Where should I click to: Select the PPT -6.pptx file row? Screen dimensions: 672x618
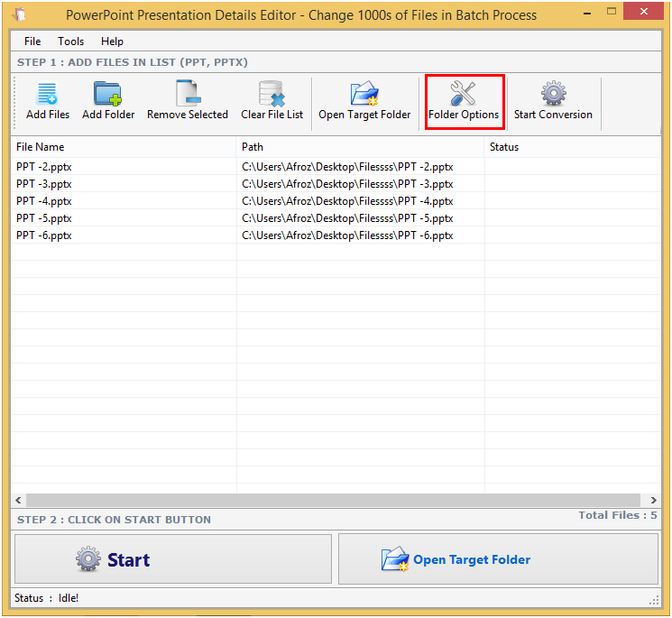click(x=336, y=235)
